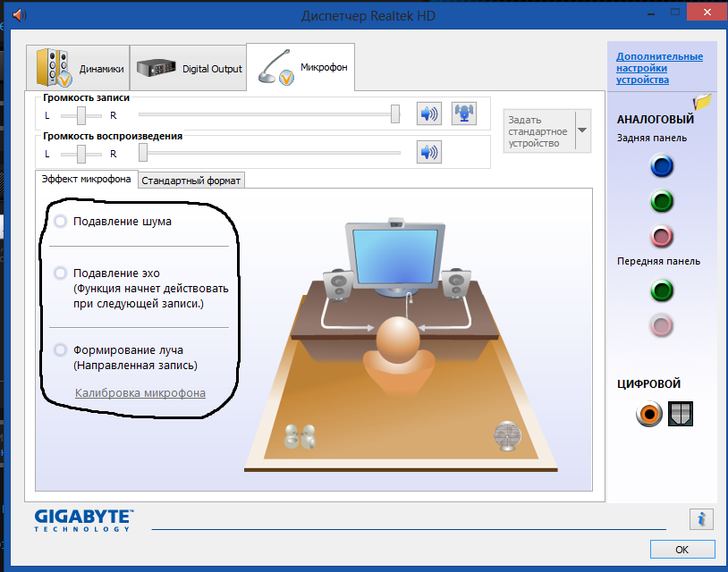Enable Подавление шума option

(x=60, y=222)
